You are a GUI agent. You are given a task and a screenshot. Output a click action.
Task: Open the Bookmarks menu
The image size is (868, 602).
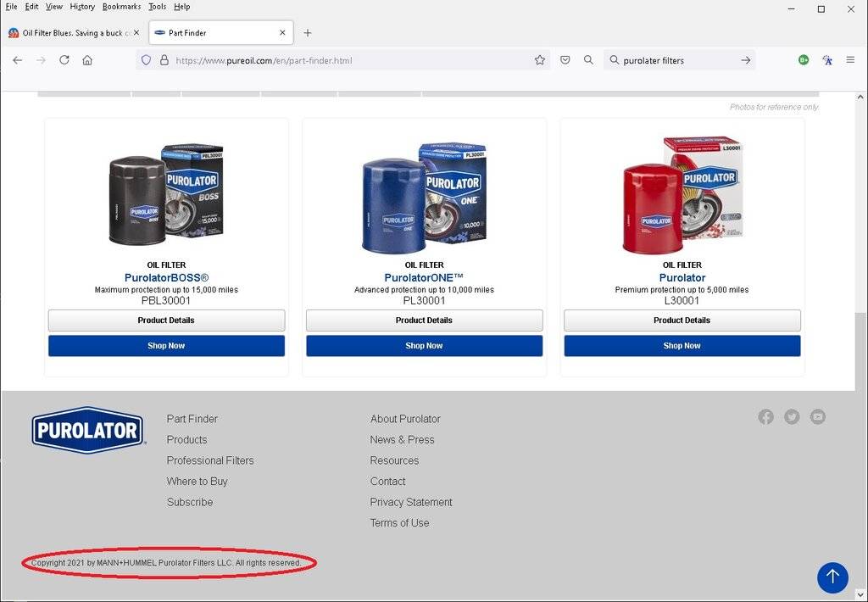click(121, 7)
